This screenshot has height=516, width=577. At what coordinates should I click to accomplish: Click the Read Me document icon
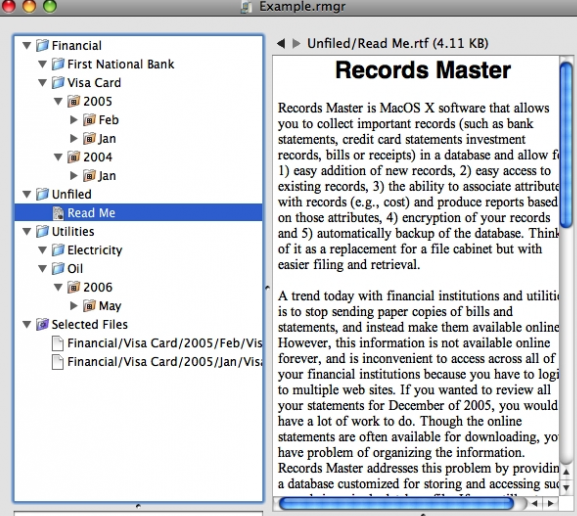point(58,213)
